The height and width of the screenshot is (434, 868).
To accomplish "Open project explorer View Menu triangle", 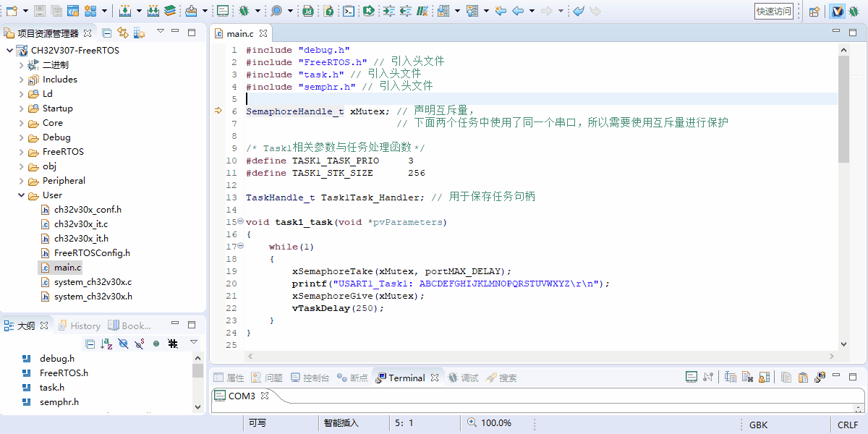I will 161,33.
